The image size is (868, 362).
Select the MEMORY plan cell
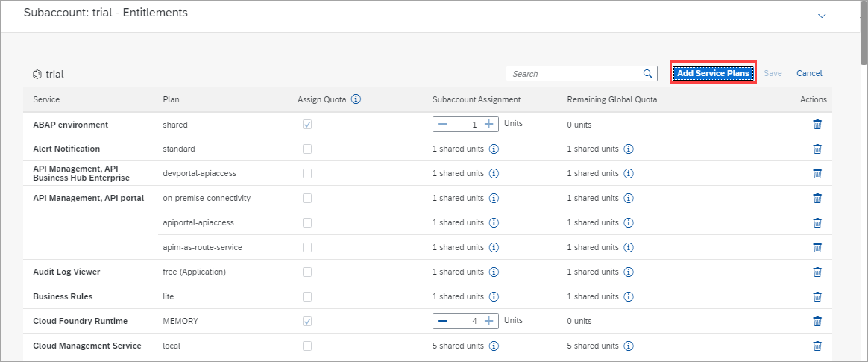click(x=180, y=320)
